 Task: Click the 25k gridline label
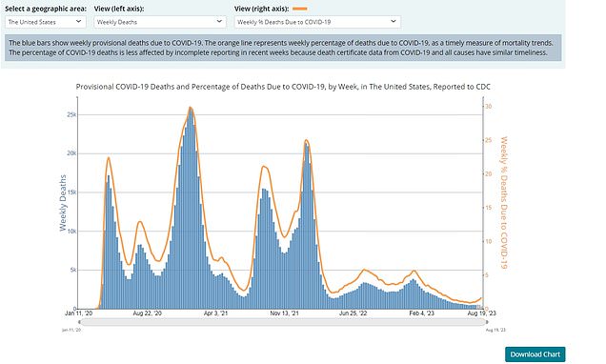(71, 114)
